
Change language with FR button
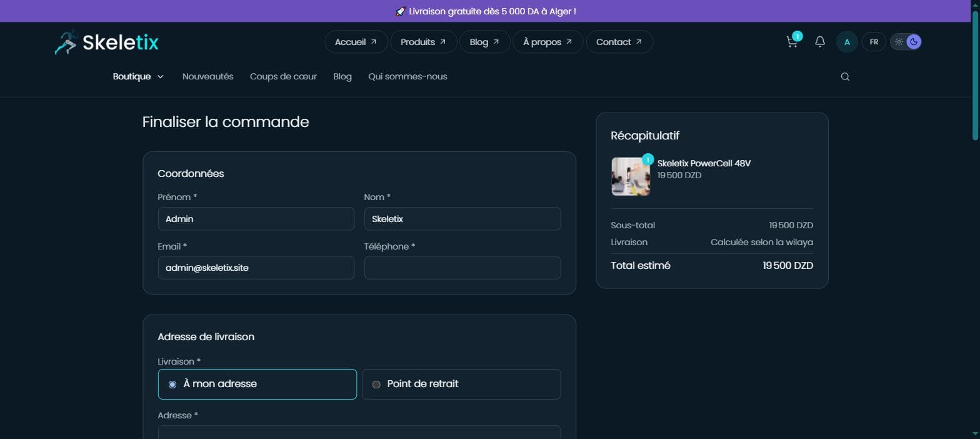pos(874,42)
